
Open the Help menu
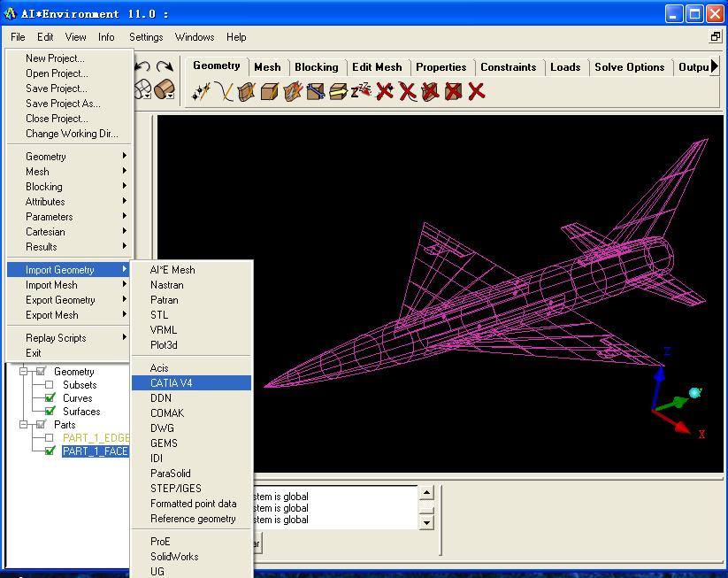tap(236, 36)
